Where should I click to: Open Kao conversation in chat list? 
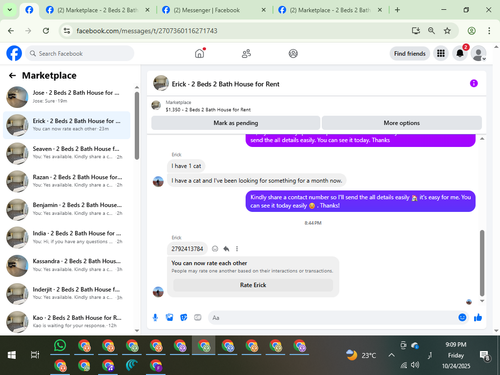point(67,322)
